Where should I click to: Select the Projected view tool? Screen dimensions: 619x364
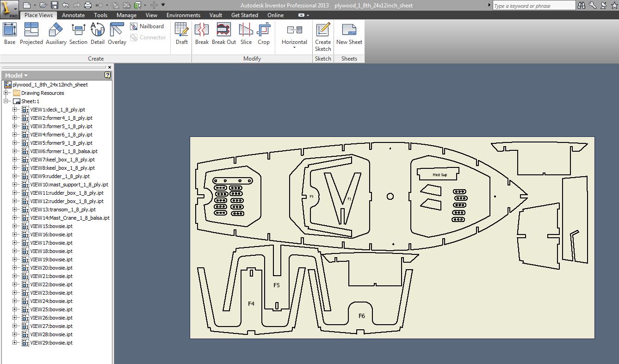[x=31, y=34]
